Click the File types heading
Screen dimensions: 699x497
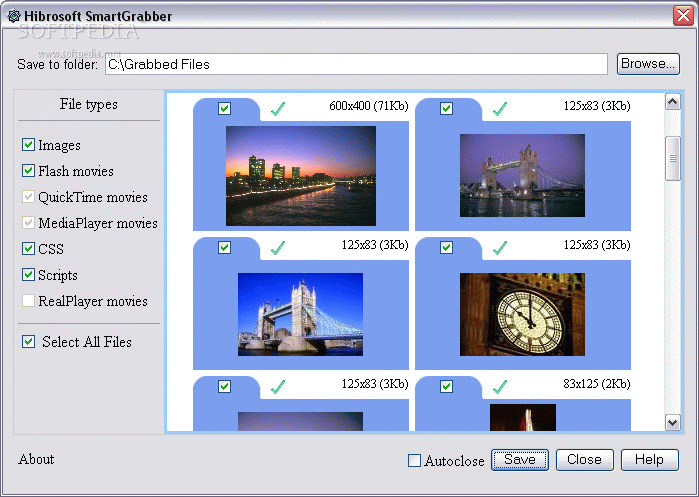click(89, 104)
